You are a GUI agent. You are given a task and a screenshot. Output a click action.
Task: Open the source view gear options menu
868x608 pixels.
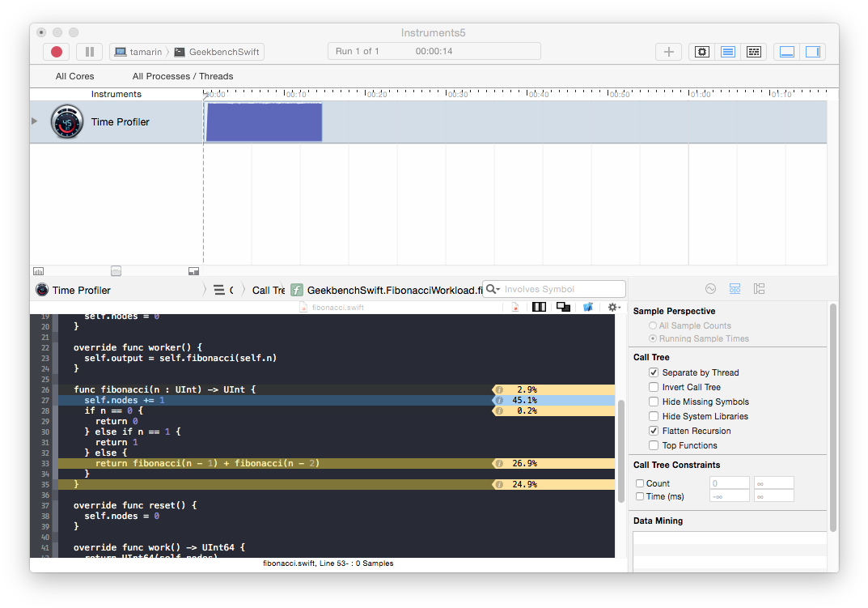point(614,307)
